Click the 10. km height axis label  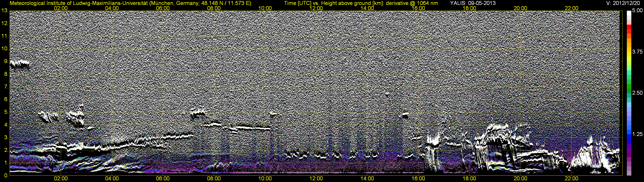(5, 49)
